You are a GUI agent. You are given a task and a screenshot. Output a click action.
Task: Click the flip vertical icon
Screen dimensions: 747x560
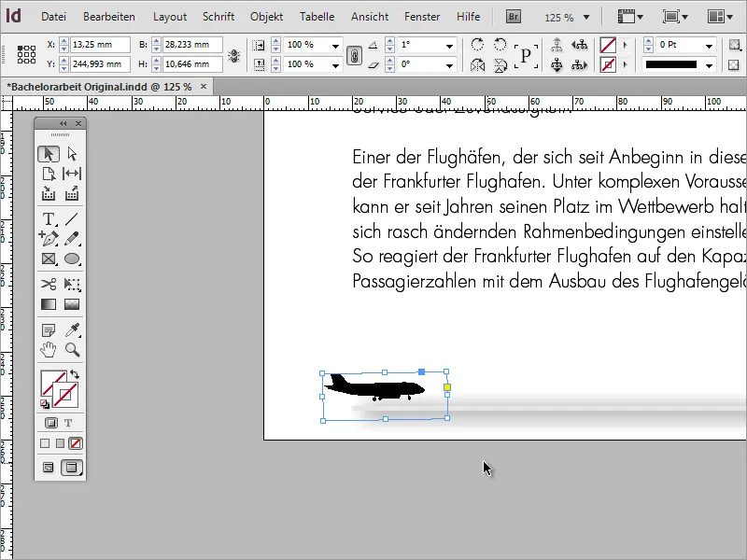(500, 64)
